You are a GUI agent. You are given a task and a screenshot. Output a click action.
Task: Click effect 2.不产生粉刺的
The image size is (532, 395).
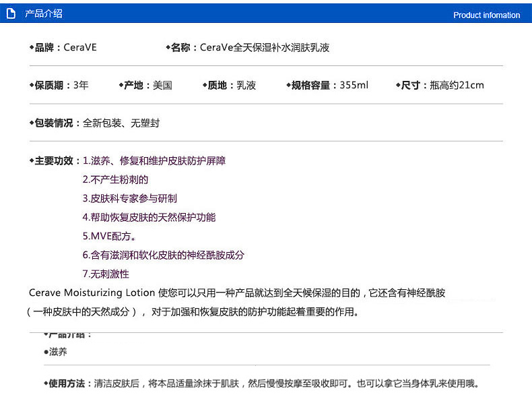(x=115, y=179)
